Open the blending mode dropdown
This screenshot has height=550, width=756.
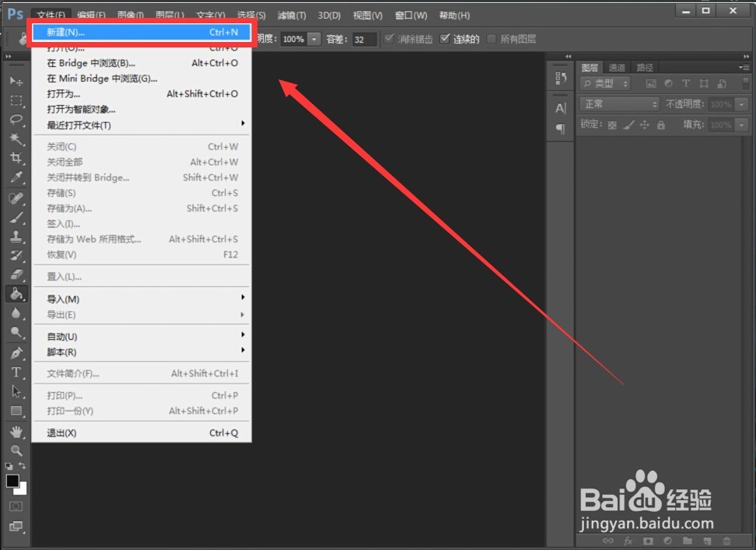[x=620, y=104]
